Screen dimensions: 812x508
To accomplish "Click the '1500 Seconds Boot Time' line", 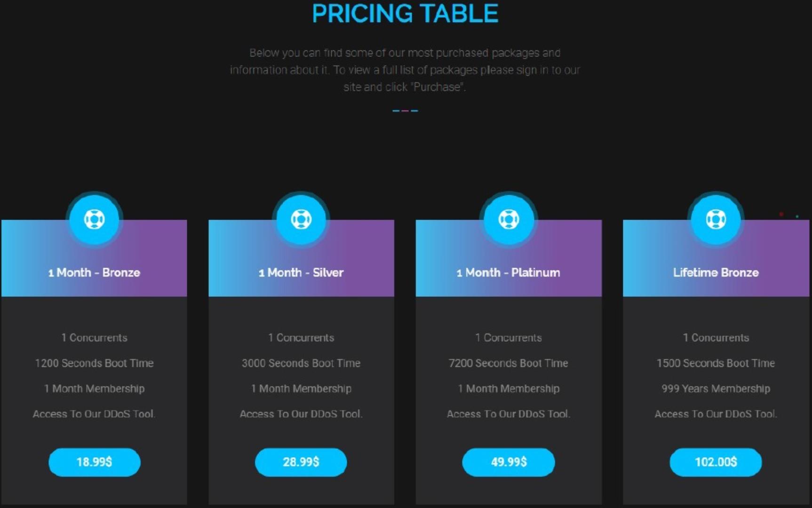I will [716, 363].
